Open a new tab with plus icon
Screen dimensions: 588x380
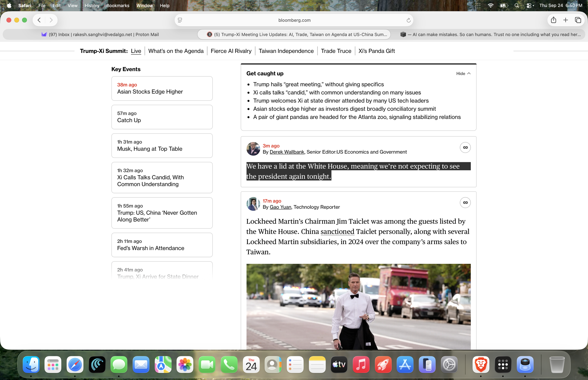tap(566, 20)
